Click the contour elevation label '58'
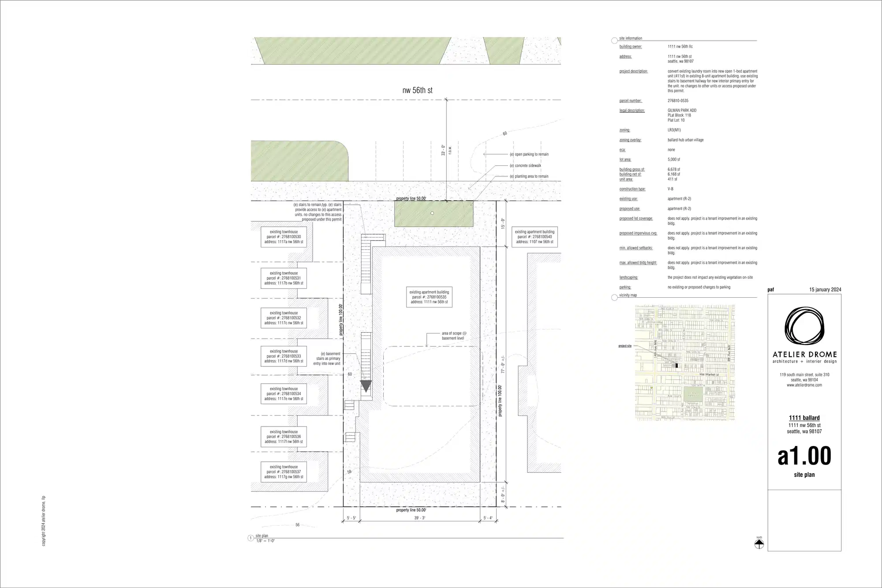882x588 pixels. (x=349, y=472)
